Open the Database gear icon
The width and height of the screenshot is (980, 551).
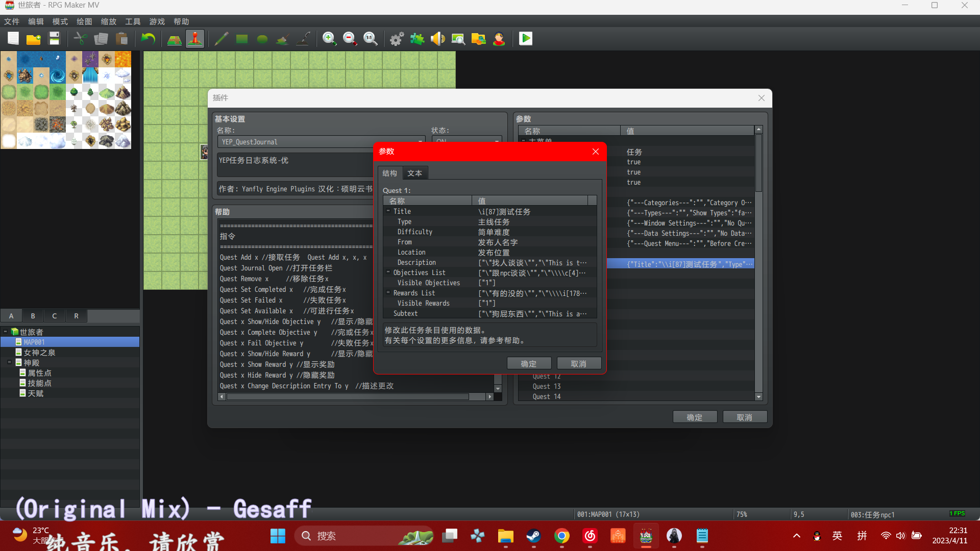[397, 39]
